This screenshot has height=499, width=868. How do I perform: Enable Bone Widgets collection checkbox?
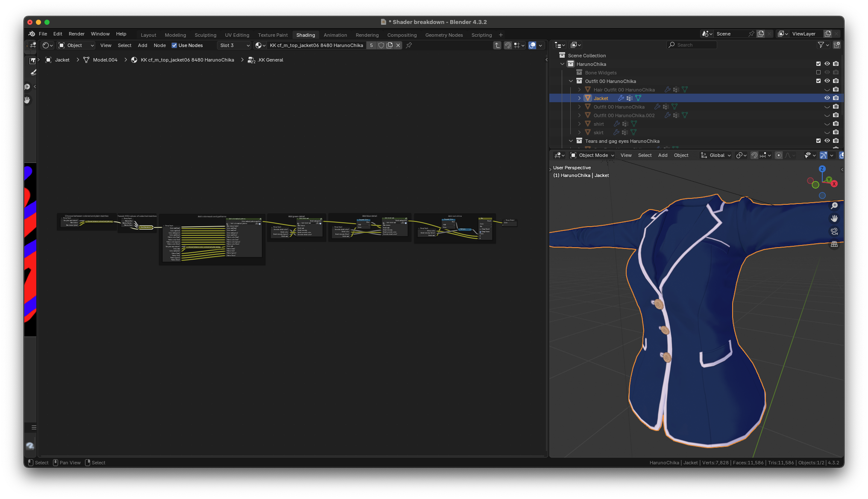818,72
